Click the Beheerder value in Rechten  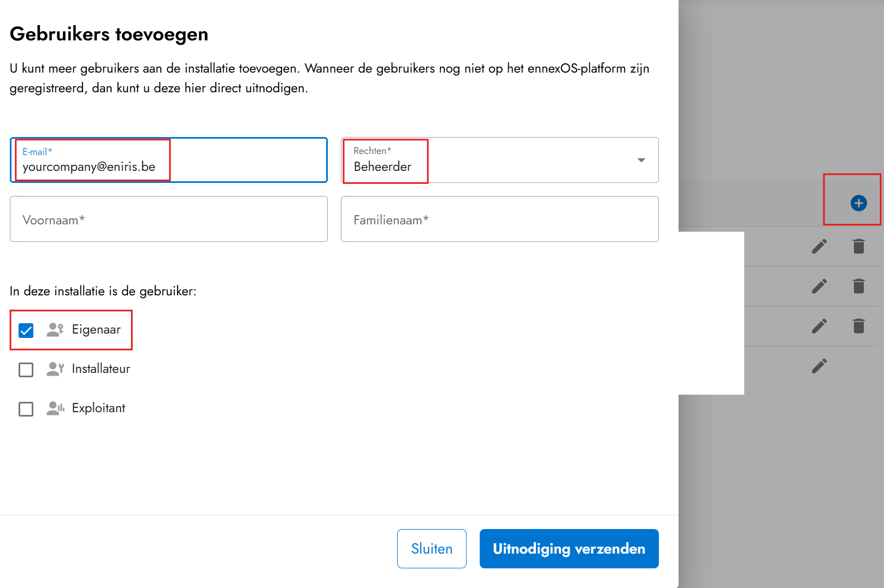tap(382, 167)
